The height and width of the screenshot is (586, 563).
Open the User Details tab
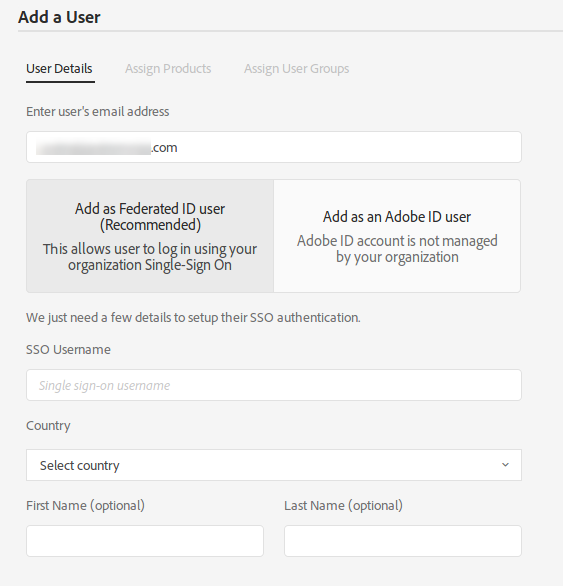tap(59, 69)
